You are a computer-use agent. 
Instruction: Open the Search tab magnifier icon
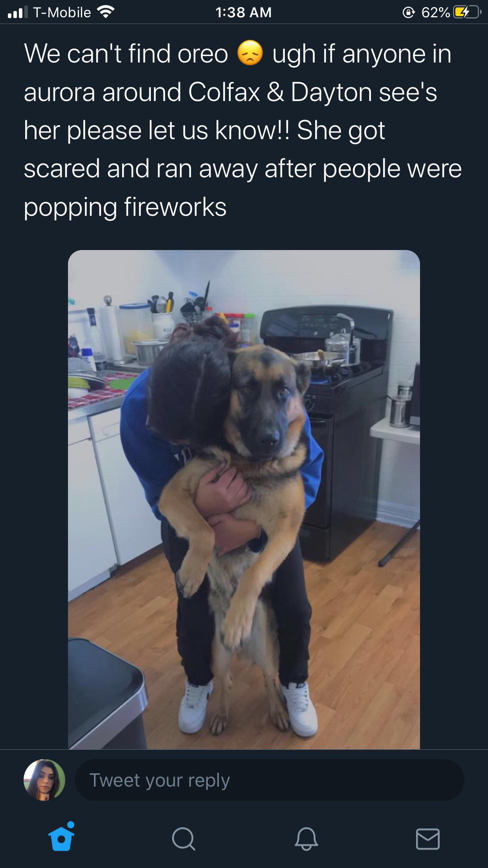[183, 839]
